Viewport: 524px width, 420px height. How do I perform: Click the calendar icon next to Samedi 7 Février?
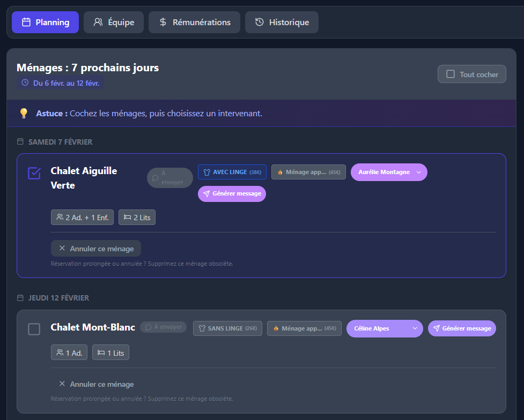pyautogui.click(x=20, y=142)
